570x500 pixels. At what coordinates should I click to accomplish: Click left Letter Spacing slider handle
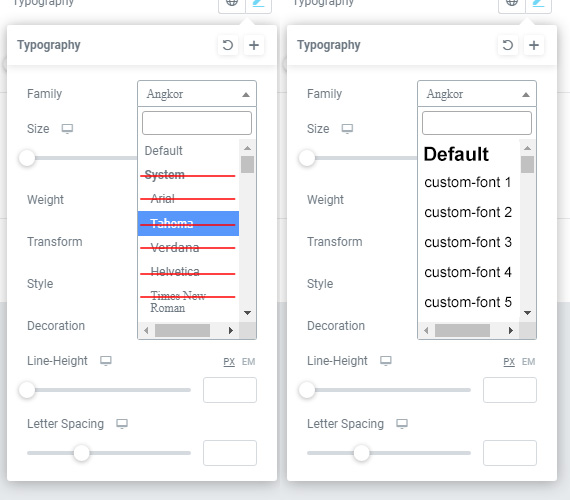pyautogui.click(x=81, y=453)
